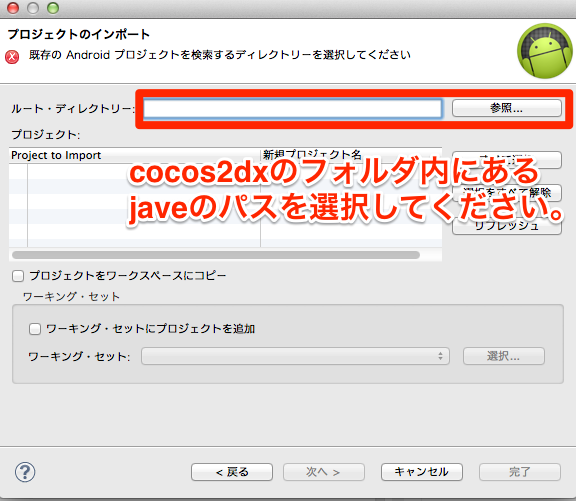Click the Project to Import column header
This screenshot has width=576, height=501.
click(x=134, y=155)
